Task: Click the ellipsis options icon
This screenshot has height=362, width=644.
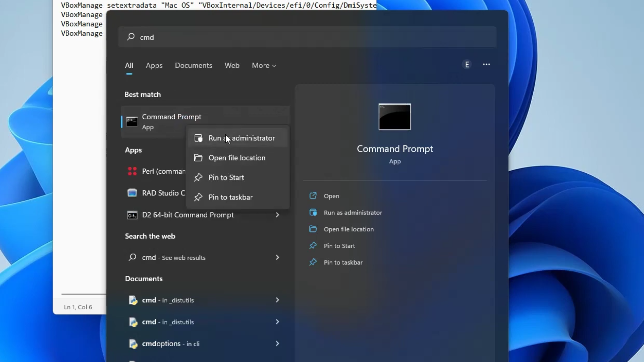Action: click(486, 64)
